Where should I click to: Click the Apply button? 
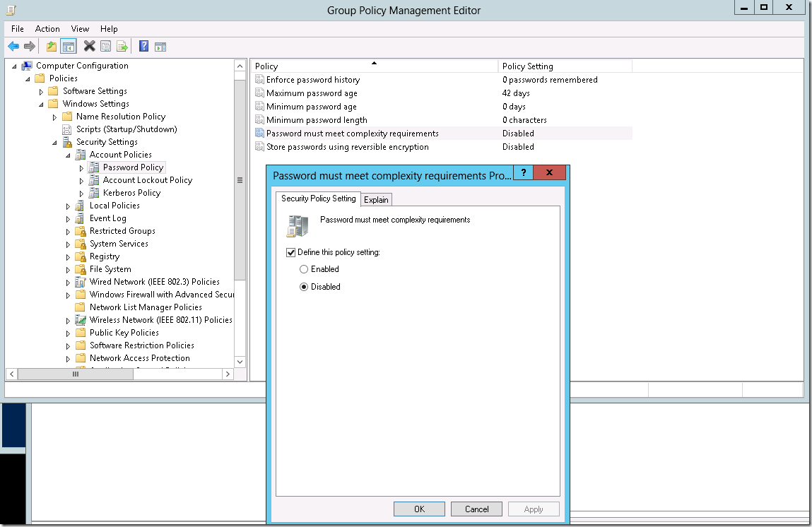(x=534, y=509)
